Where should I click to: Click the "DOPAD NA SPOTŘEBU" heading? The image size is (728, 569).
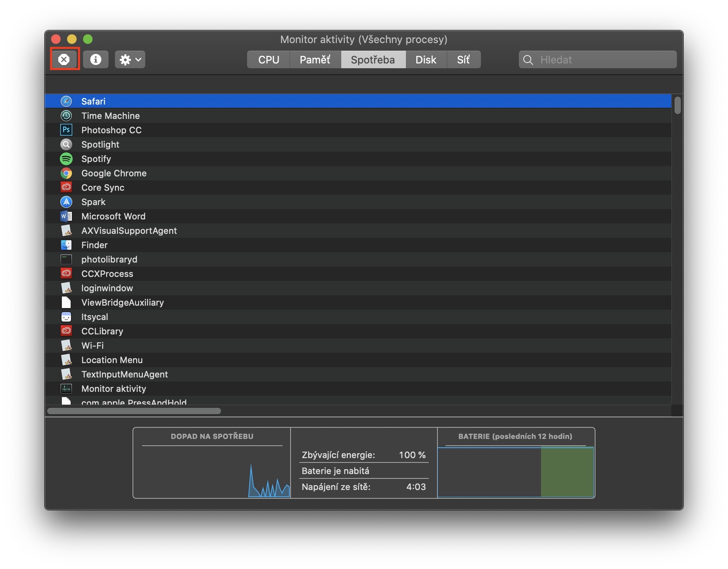click(212, 437)
